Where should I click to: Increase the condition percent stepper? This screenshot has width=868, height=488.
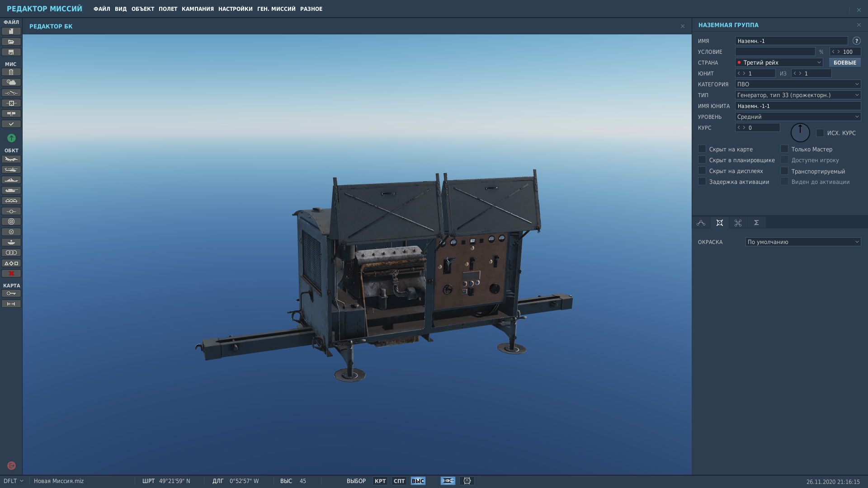839,52
